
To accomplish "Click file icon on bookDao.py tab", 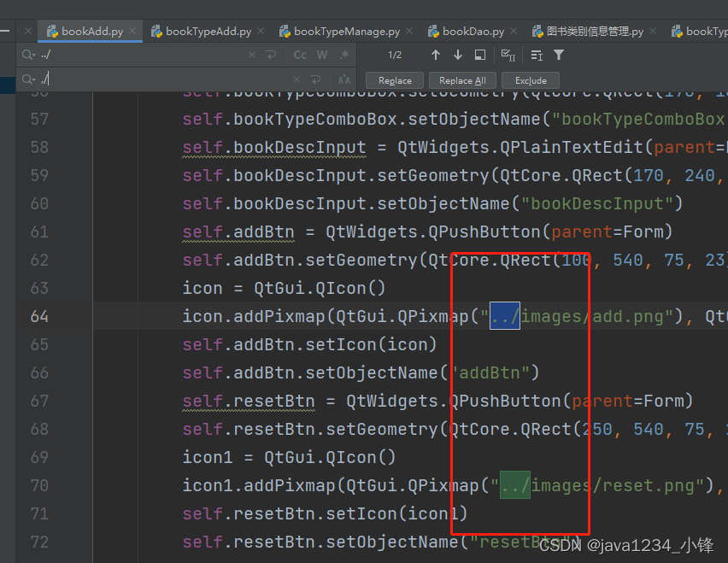I will coord(434,31).
